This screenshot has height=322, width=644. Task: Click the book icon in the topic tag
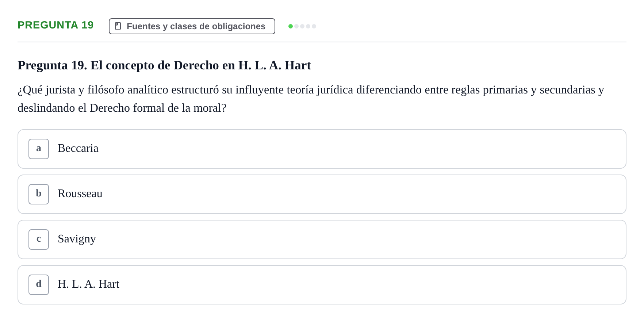[118, 26]
